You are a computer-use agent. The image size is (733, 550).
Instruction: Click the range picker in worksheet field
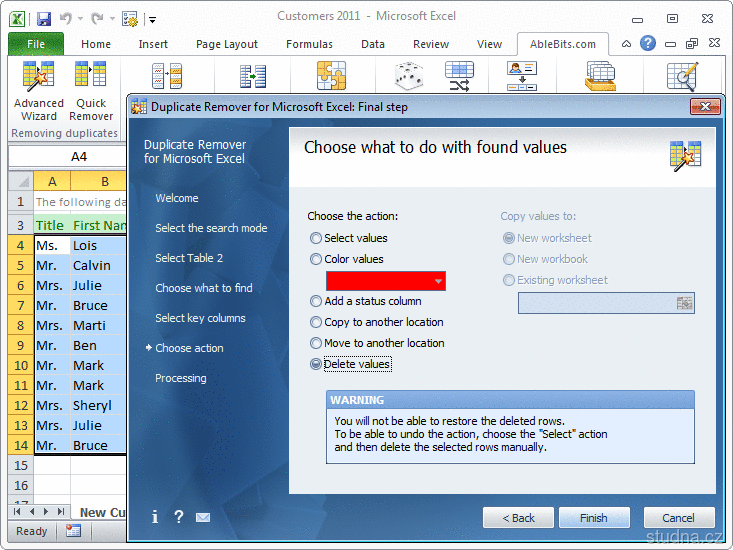pyautogui.click(x=684, y=303)
